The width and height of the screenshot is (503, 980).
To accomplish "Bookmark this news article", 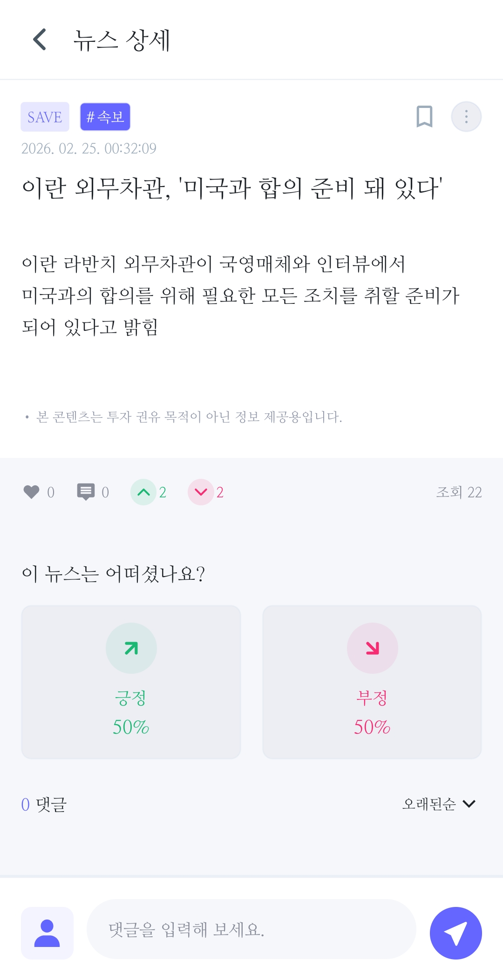I will [424, 116].
